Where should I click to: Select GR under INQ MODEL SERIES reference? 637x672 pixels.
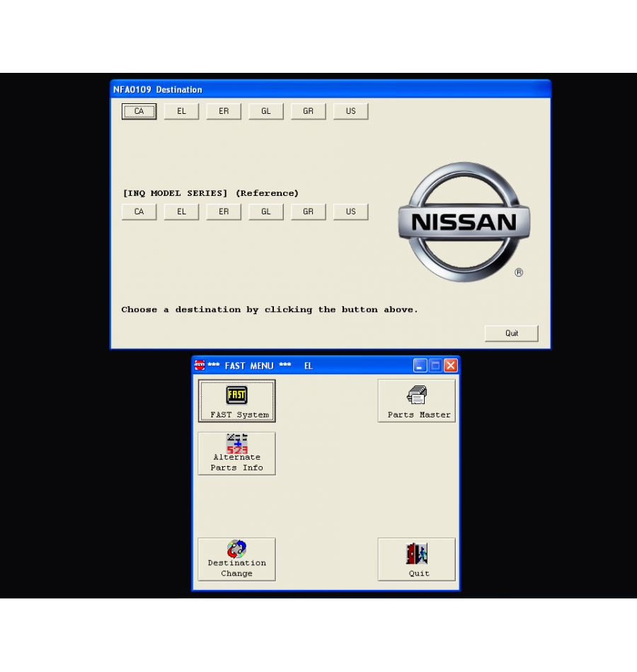[309, 212]
